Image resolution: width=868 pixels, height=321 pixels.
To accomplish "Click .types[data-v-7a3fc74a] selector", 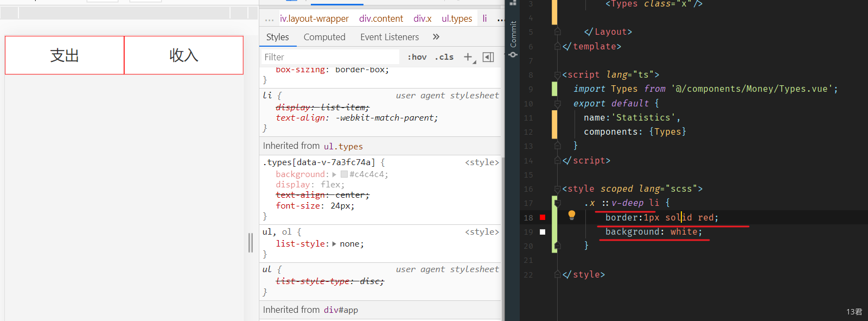I will click(x=319, y=162).
